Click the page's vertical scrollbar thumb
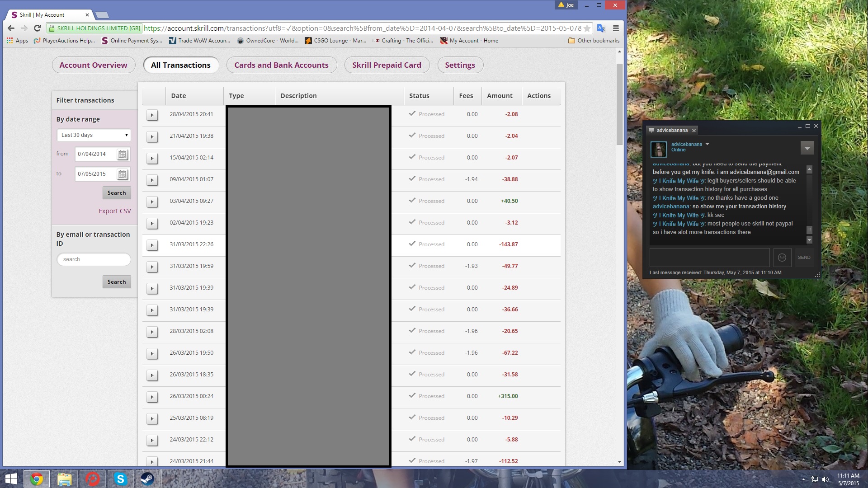 coord(619,104)
